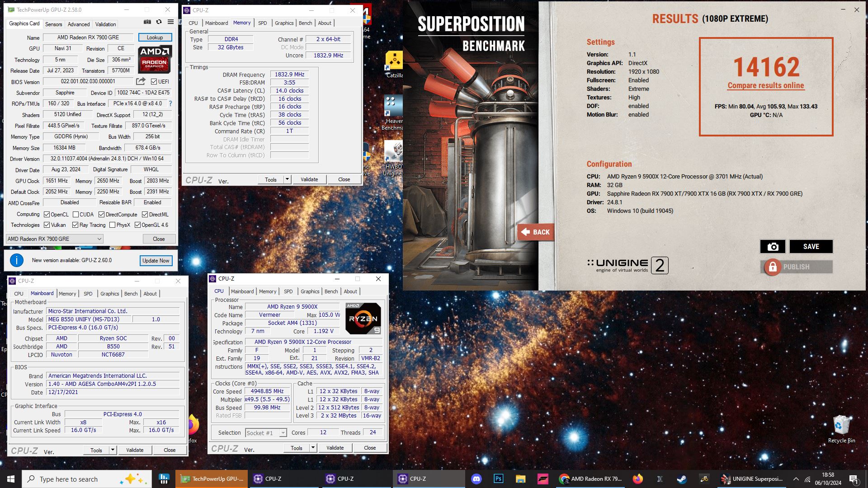Open the GPU-Z hamburger menu icon
Viewport: 868px width, 488px height.
click(170, 22)
